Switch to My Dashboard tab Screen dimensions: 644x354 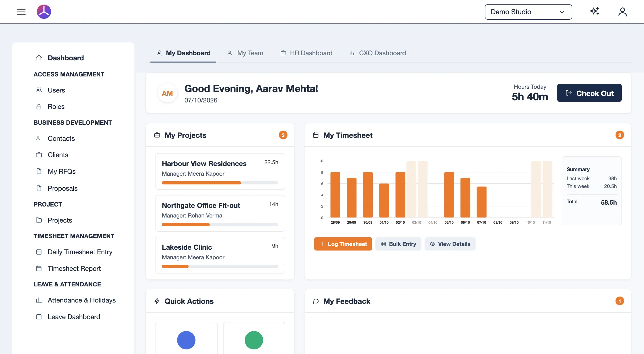pos(184,53)
